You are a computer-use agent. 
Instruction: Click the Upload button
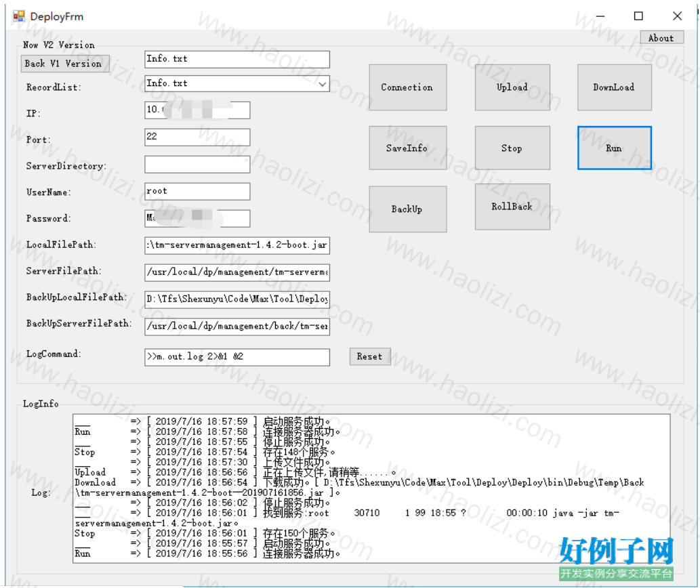click(x=512, y=87)
